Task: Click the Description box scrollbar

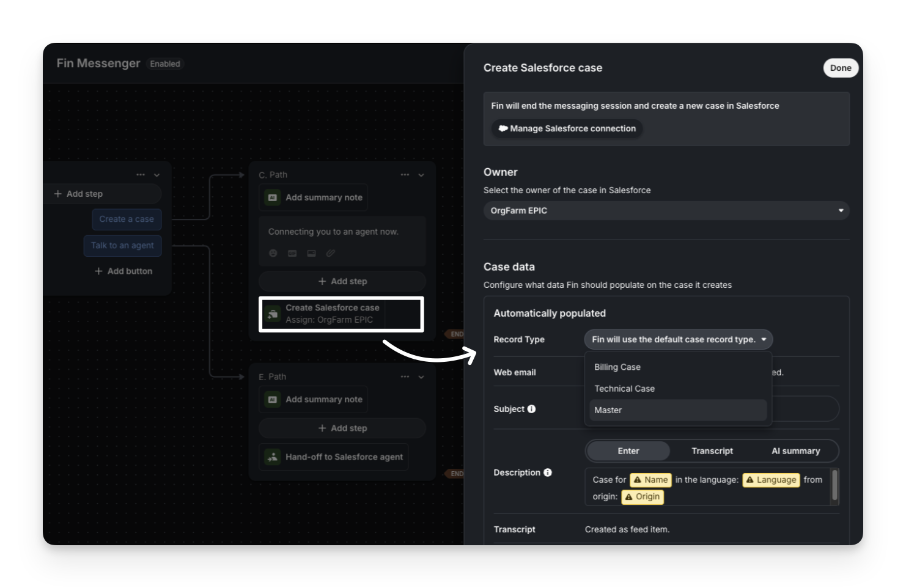Action: click(834, 486)
